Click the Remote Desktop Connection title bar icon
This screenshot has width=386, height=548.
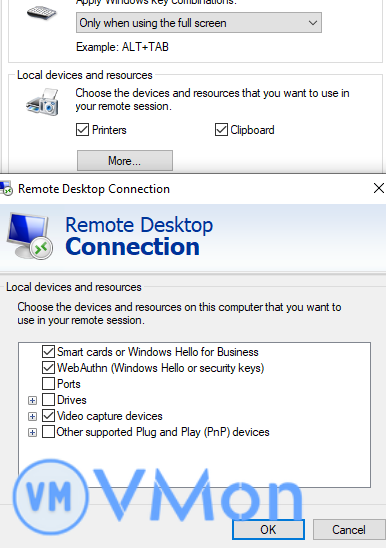(x=6, y=189)
